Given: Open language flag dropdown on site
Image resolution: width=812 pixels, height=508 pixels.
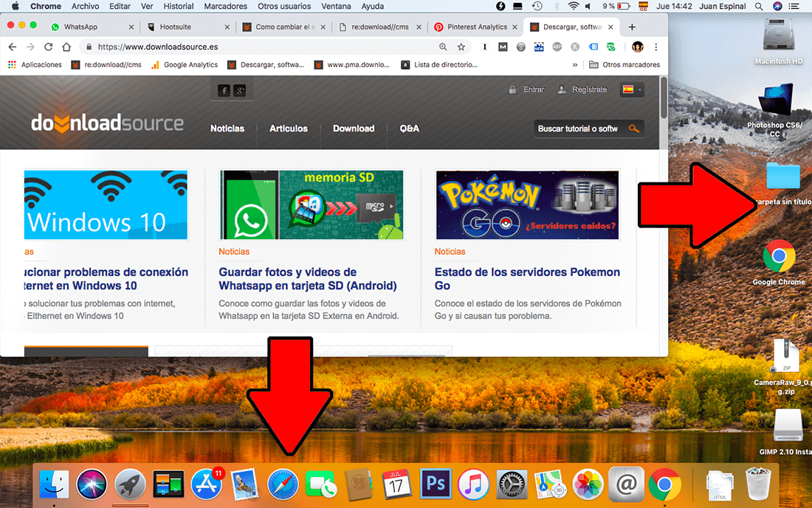Looking at the screenshot, I should coord(631,89).
